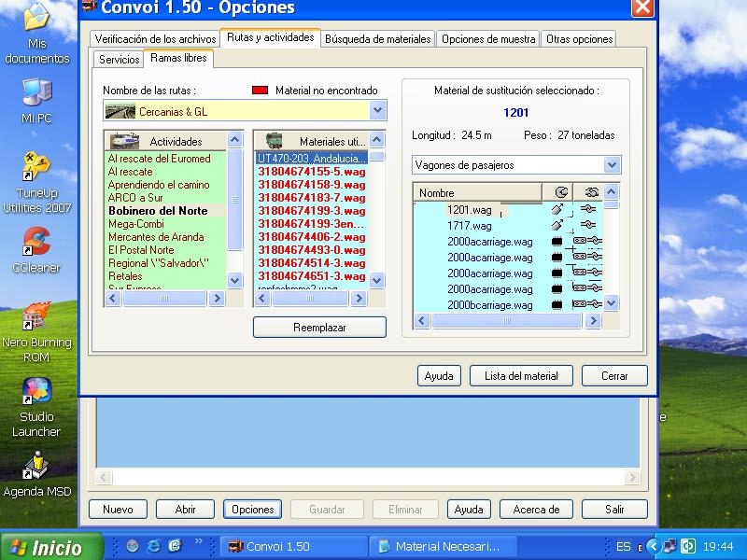
Task: Open the CCleaner desktop shortcut
Action: (36, 242)
